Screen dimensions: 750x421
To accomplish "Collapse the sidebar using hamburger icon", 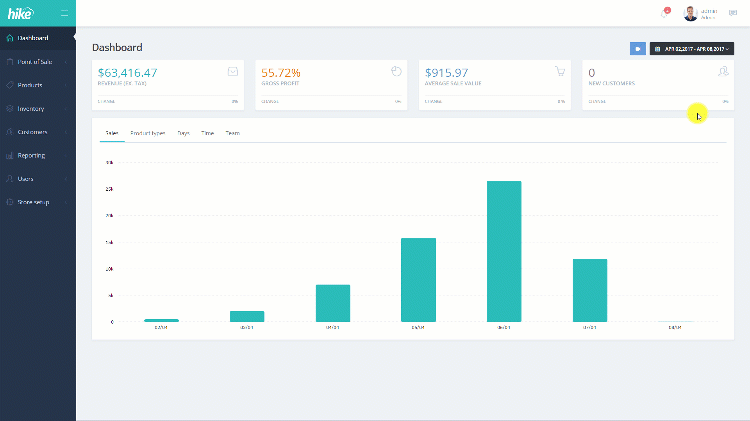I will [65, 13].
